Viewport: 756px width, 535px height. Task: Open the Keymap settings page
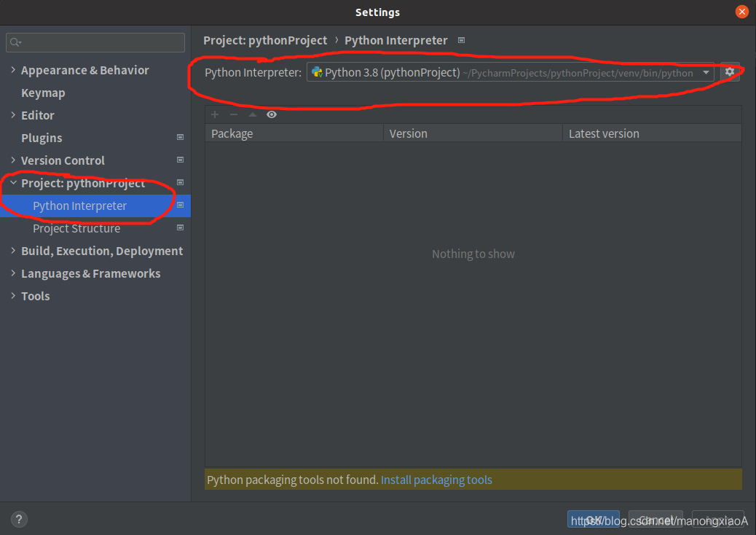[x=43, y=93]
